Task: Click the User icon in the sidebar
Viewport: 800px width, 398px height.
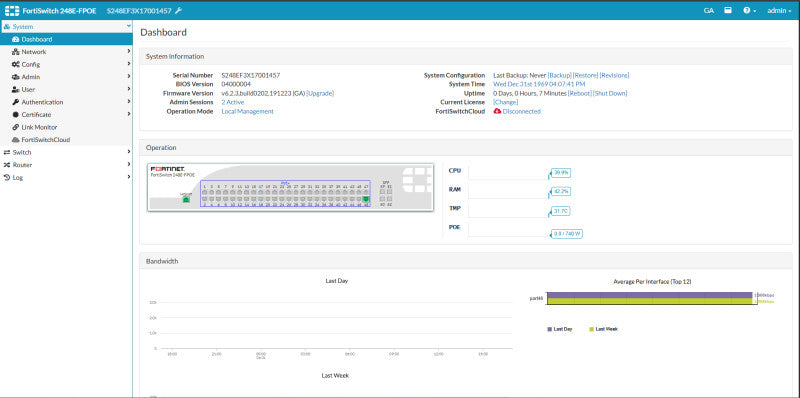Action: (x=15, y=89)
